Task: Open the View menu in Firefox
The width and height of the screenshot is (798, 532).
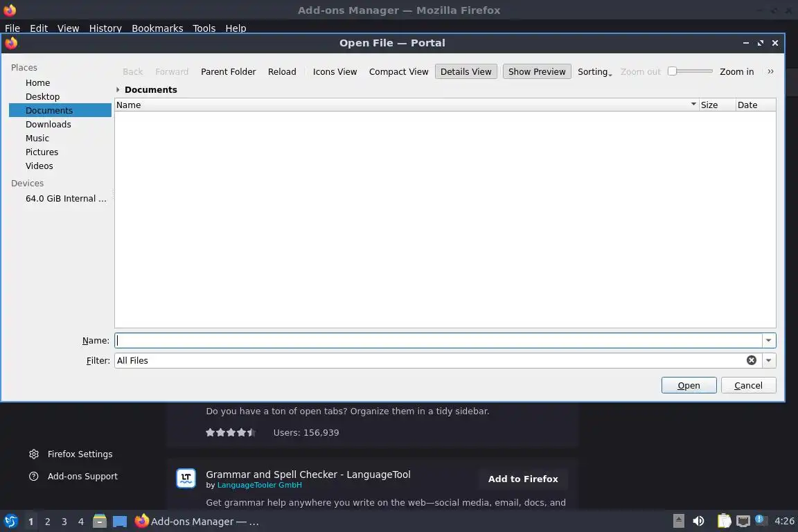Action: click(x=68, y=28)
